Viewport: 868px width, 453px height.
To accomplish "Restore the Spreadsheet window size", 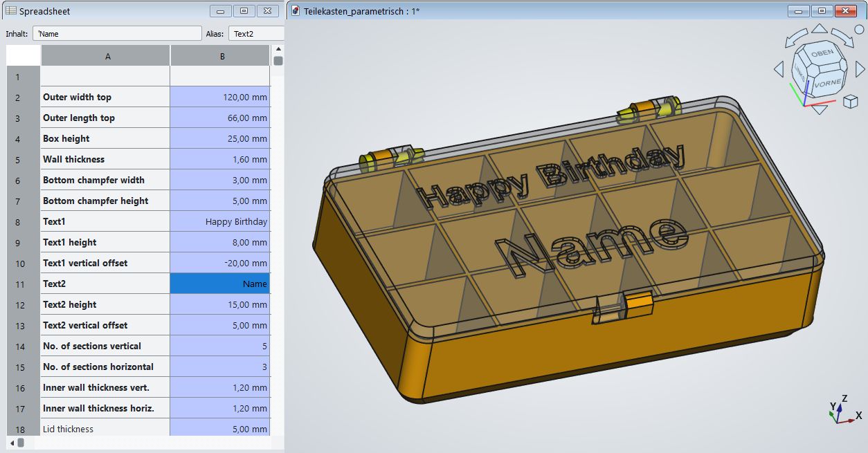I will point(244,11).
